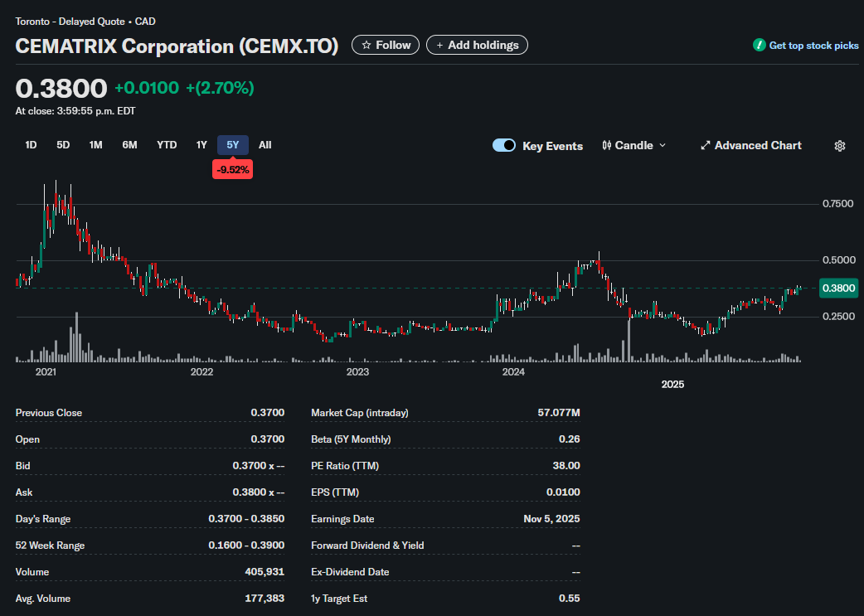The width and height of the screenshot is (864, 616).
Task: Click the Bid value 0.3700 x --
Action: (x=259, y=466)
